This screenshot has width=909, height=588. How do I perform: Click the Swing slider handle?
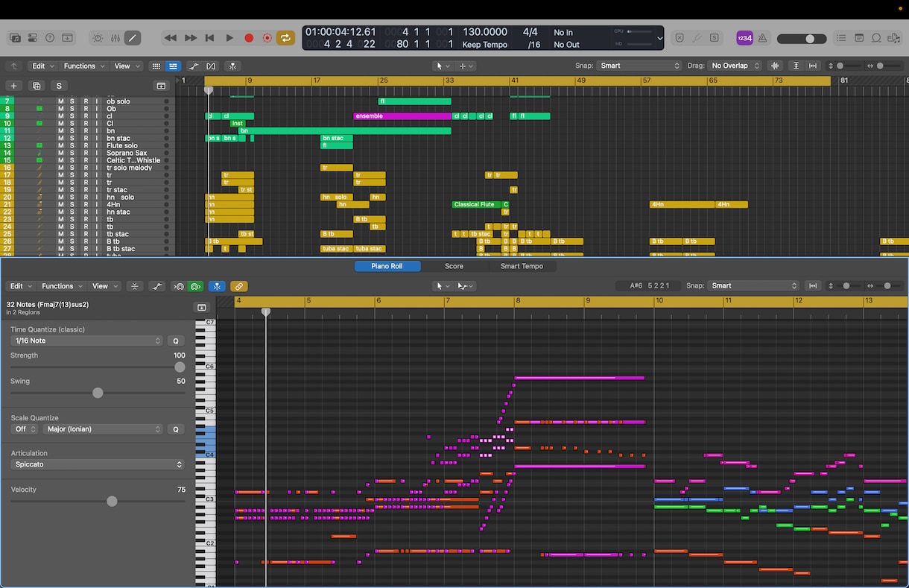pos(98,393)
